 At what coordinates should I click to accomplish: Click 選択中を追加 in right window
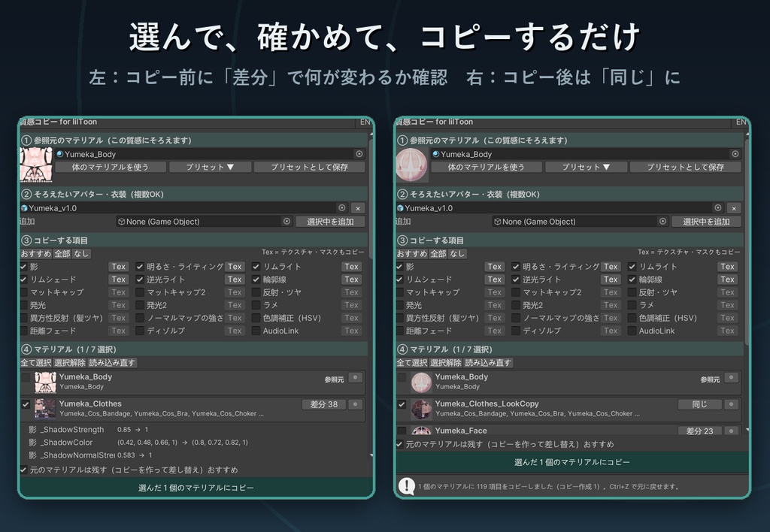point(706,222)
